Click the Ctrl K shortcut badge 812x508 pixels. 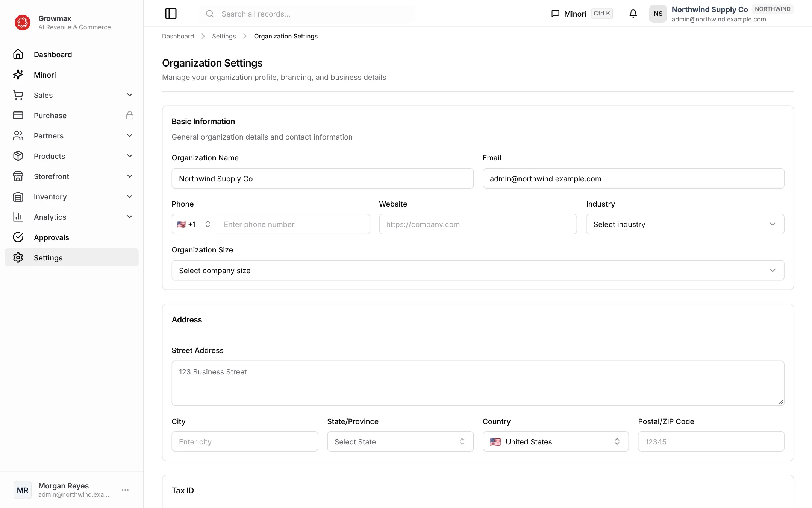(602, 14)
